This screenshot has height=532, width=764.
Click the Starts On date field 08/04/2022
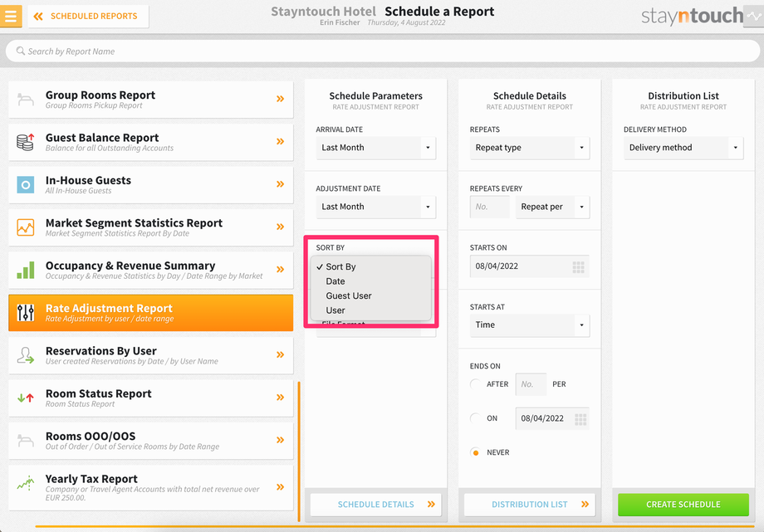click(x=530, y=266)
